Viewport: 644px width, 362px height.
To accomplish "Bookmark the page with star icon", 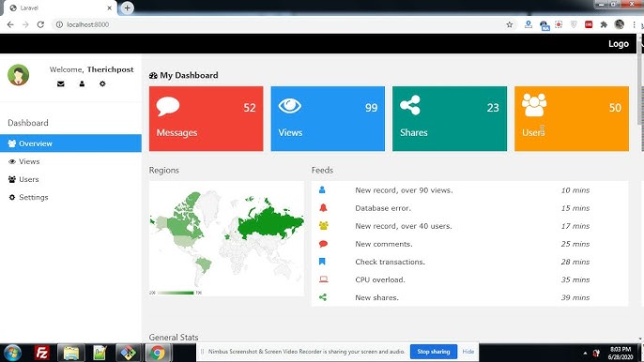I will [x=509, y=24].
